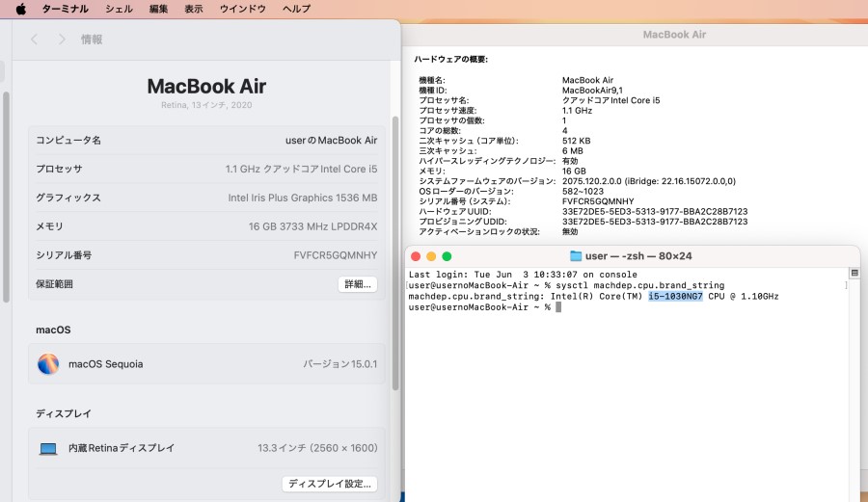Click the macOS Sequoia icon

coord(48,364)
